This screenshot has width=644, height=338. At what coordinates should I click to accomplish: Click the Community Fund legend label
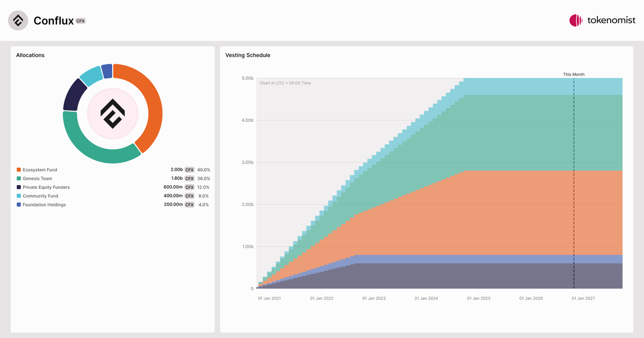40,196
